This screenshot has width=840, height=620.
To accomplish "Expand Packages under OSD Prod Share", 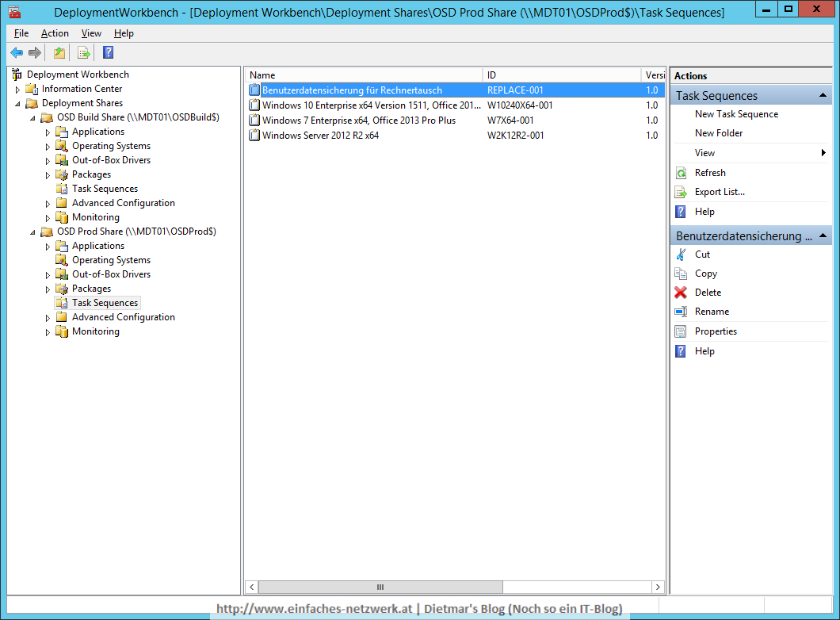I will coord(48,289).
